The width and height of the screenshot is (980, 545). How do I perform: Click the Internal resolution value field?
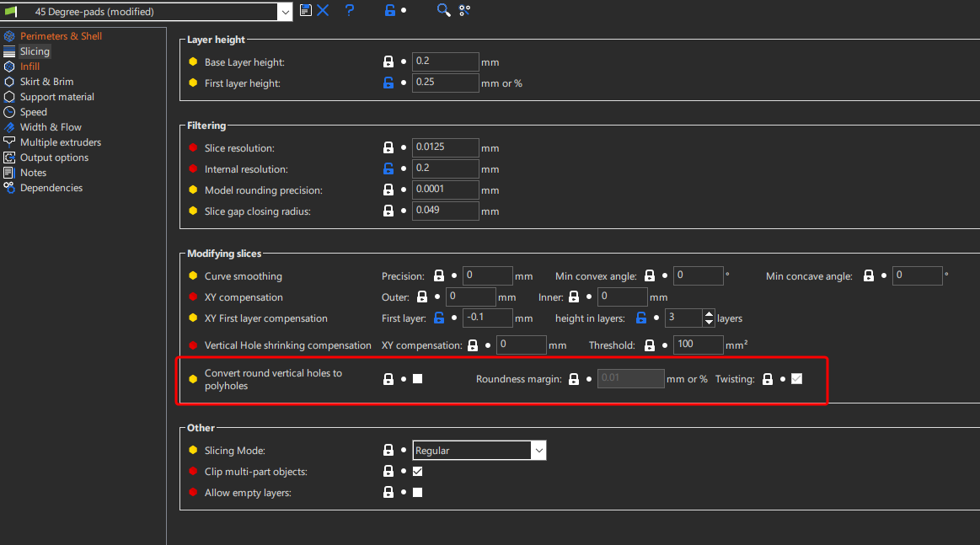(x=445, y=168)
